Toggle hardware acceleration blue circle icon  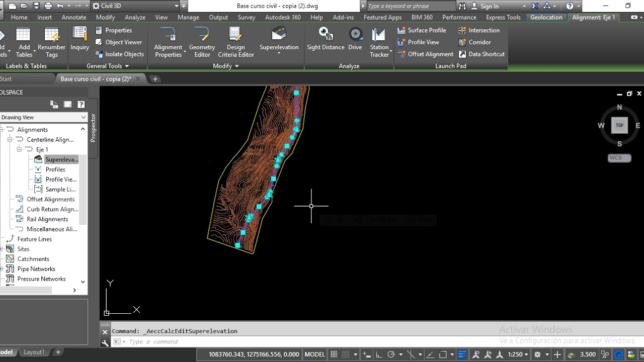coord(618,354)
